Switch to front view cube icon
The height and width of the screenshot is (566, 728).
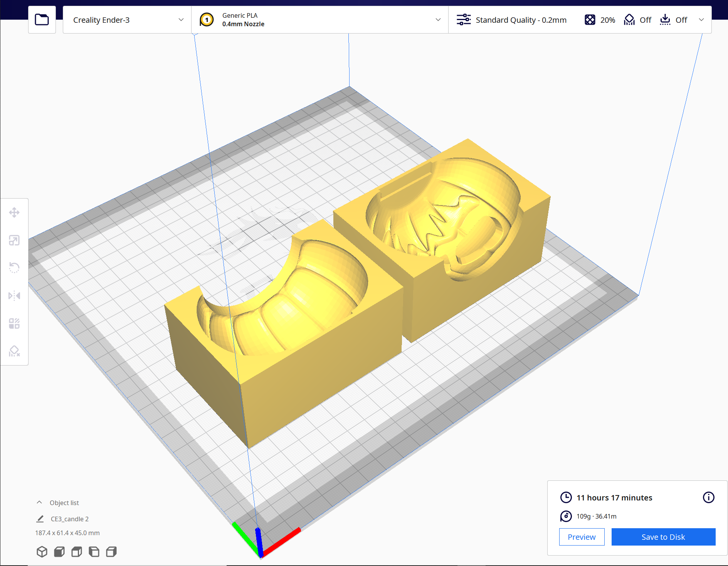point(59,552)
